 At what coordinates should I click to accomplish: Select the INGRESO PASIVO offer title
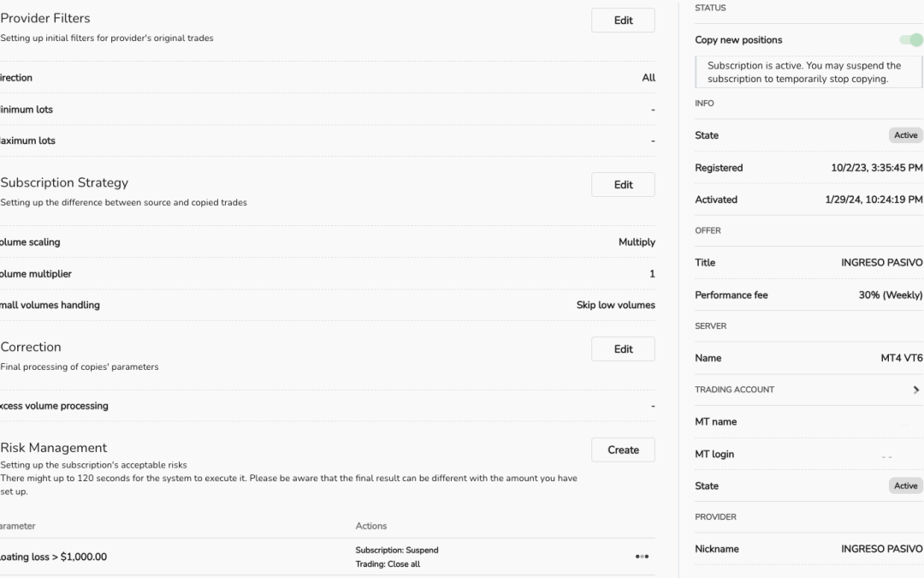(x=881, y=263)
